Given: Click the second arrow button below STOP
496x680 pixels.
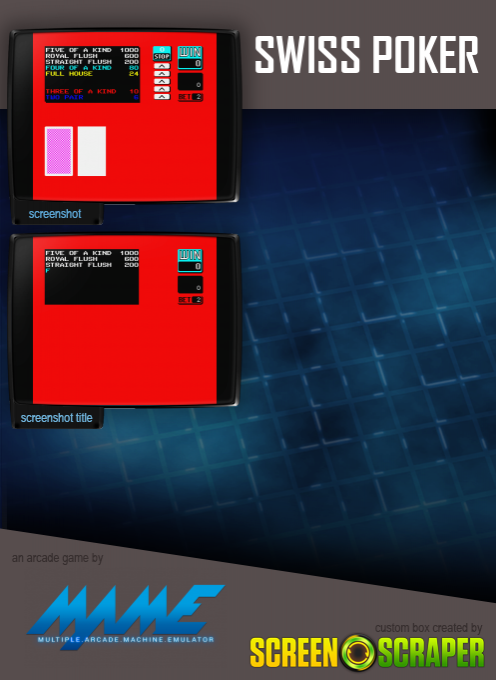Looking at the screenshot, I should pyautogui.click(x=162, y=74).
